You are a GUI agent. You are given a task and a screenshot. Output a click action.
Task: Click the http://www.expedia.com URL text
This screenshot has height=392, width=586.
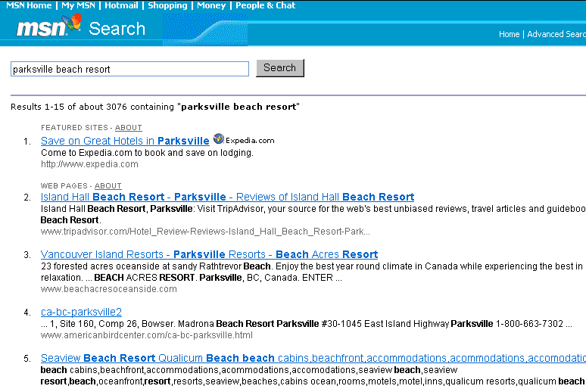89,164
